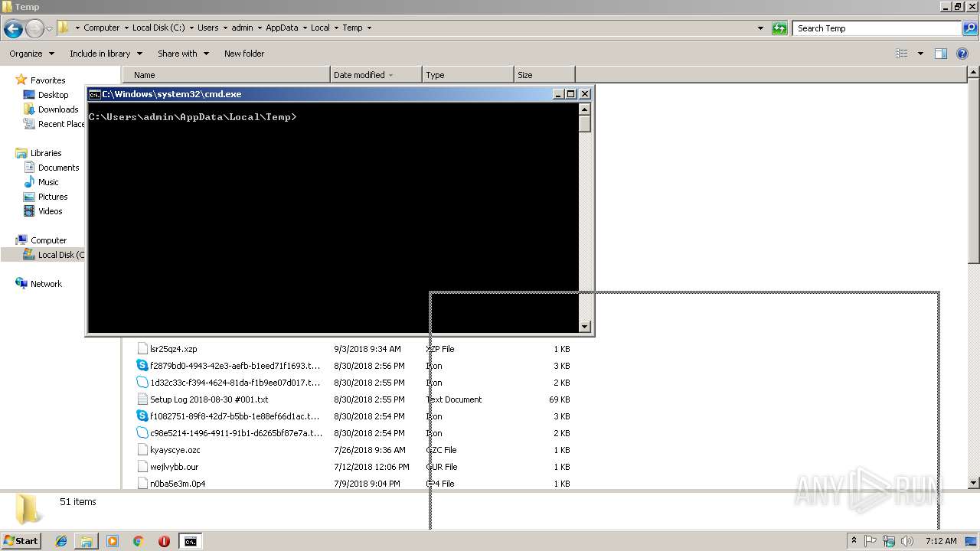
Task: Select file n0ba5e3m.0p4
Action: (x=171, y=484)
